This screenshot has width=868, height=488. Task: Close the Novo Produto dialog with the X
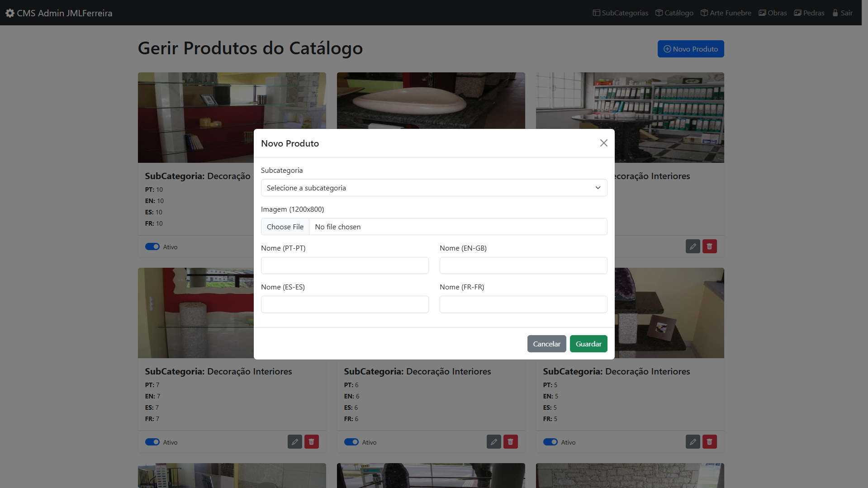(603, 143)
